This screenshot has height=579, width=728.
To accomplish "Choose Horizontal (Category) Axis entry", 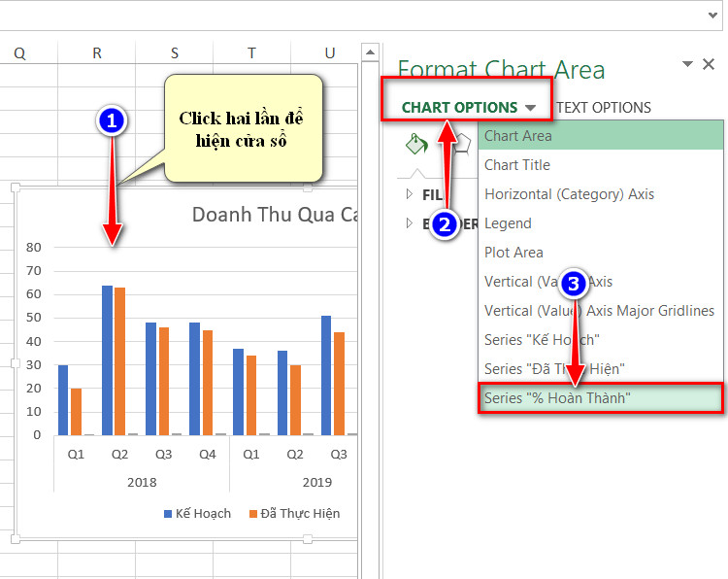I will pyautogui.click(x=600, y=194).
